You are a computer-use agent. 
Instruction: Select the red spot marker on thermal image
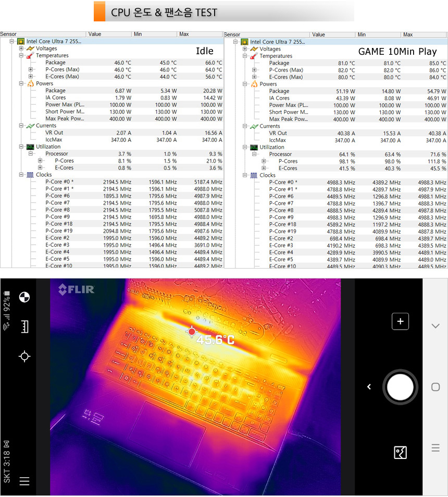coord(192,332)
